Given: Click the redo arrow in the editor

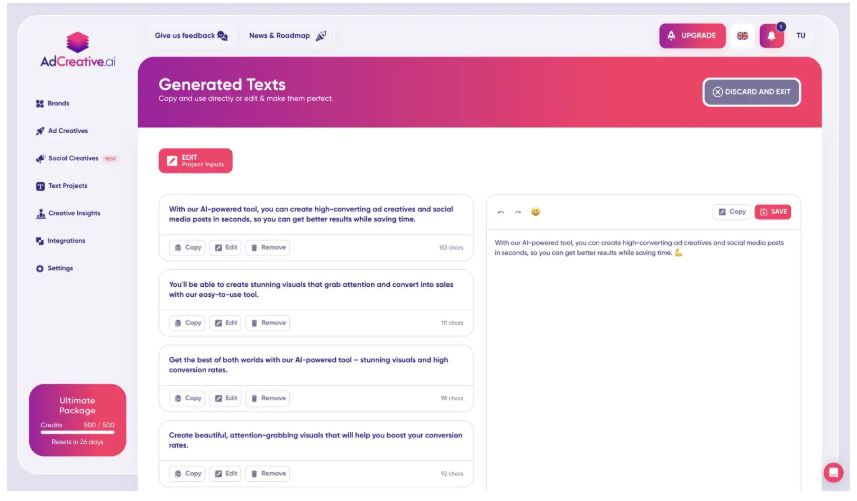Looking at the screenshot, I should pyautogui.click(x=518, y=212).
